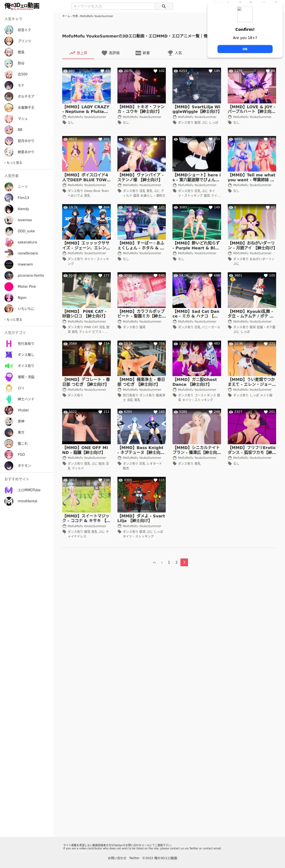The width and height of the screenshot is (285, 868).
Task: Click the ボイス有り speaker icon
Action: [9, 366]
